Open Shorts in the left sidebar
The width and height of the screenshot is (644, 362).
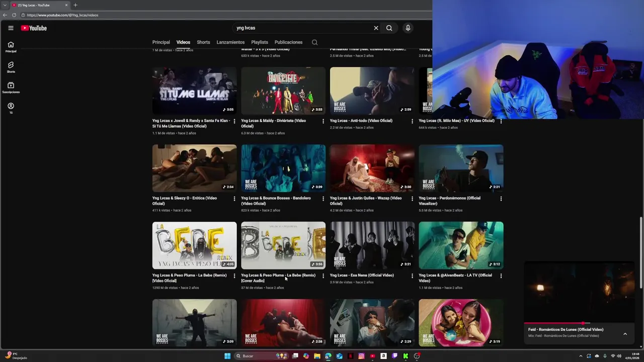11,67
